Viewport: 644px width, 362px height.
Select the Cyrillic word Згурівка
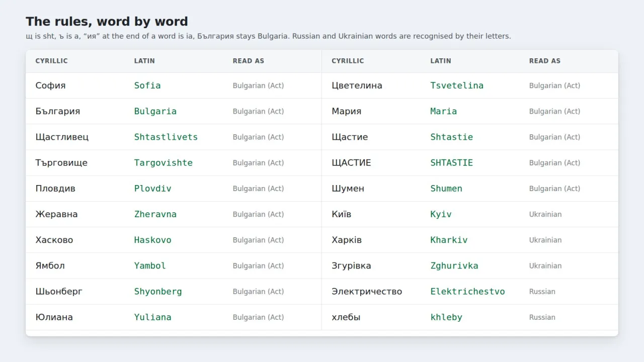click(x=351, y=265)
